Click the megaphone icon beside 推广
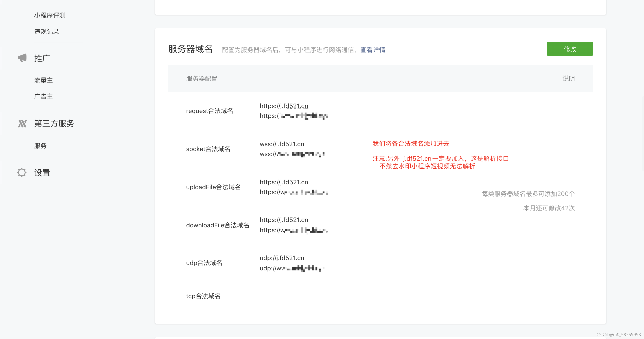 pyautogui.click(x=22, y=58)
